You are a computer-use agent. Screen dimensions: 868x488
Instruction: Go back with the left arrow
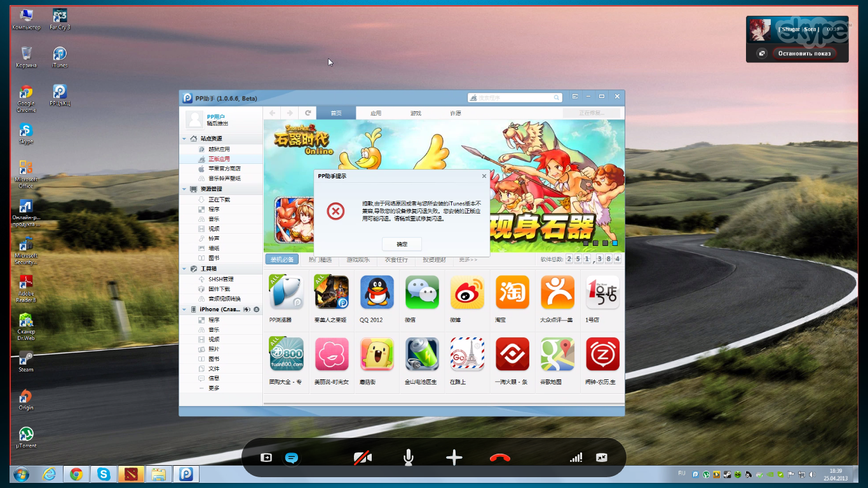272,113
